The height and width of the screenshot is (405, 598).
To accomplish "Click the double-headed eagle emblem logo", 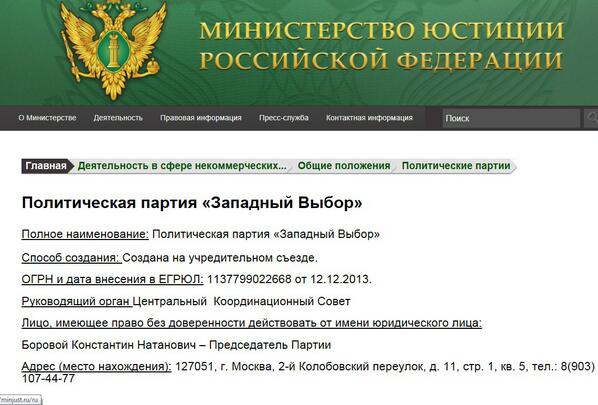I will coord(113,50).
